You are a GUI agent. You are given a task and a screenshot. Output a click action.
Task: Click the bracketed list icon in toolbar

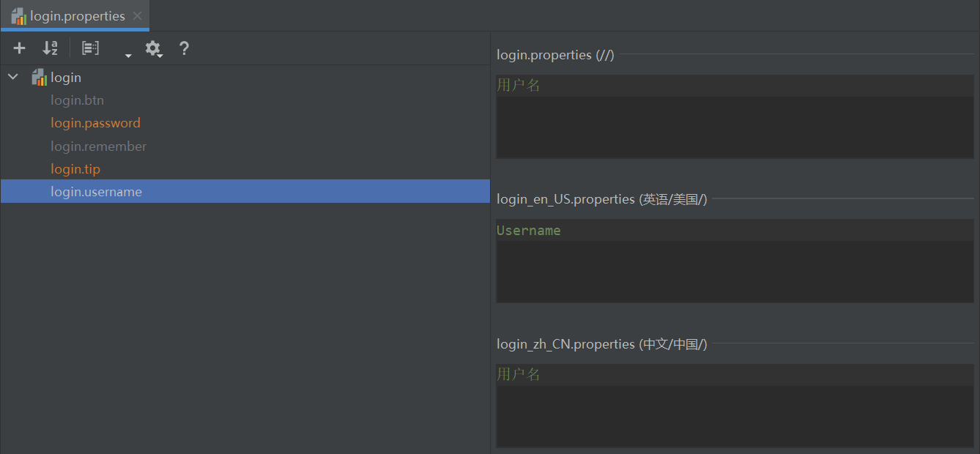coord(90,48)
